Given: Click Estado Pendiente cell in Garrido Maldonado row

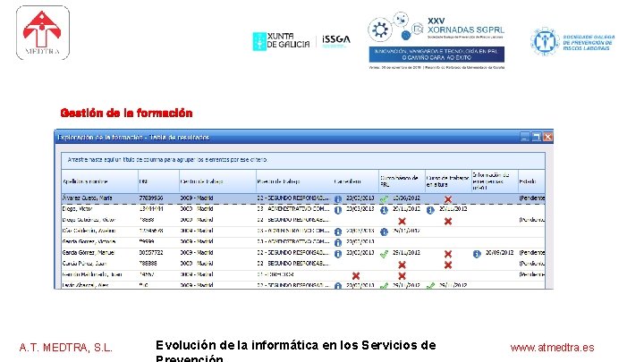Looking at the screenshot, I should tap(532, 274).
